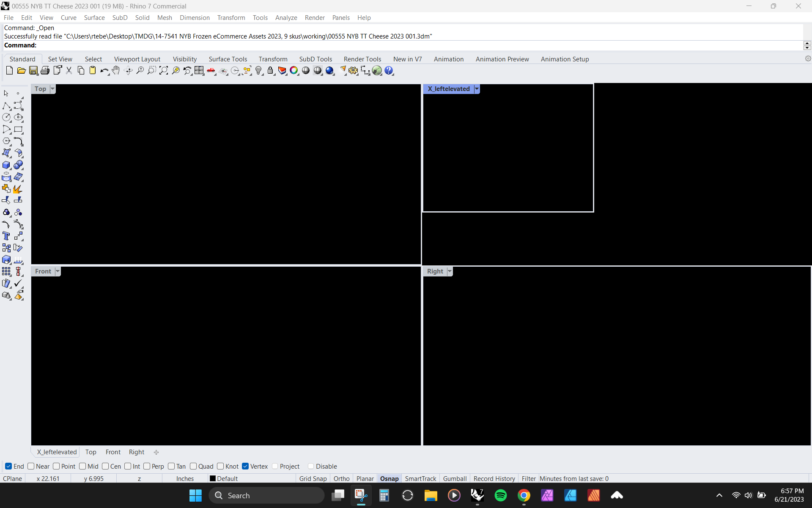
Task: Uncheck the Vertex osnap checkbox
Action: click(245, 466)
